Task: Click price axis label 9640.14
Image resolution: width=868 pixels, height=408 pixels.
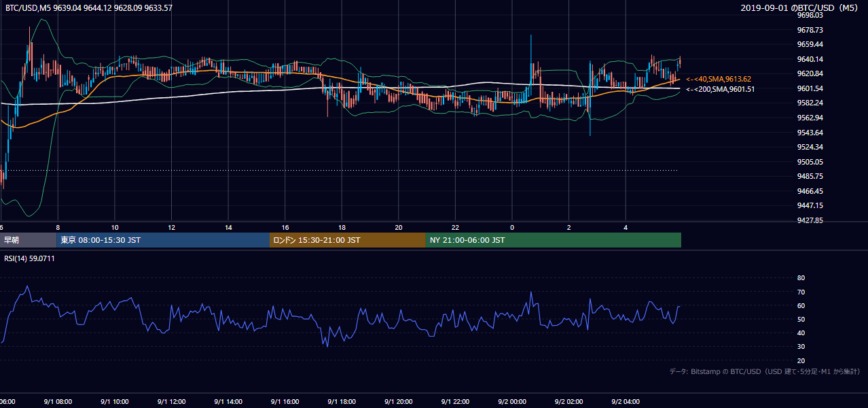Action: point(810,59)
